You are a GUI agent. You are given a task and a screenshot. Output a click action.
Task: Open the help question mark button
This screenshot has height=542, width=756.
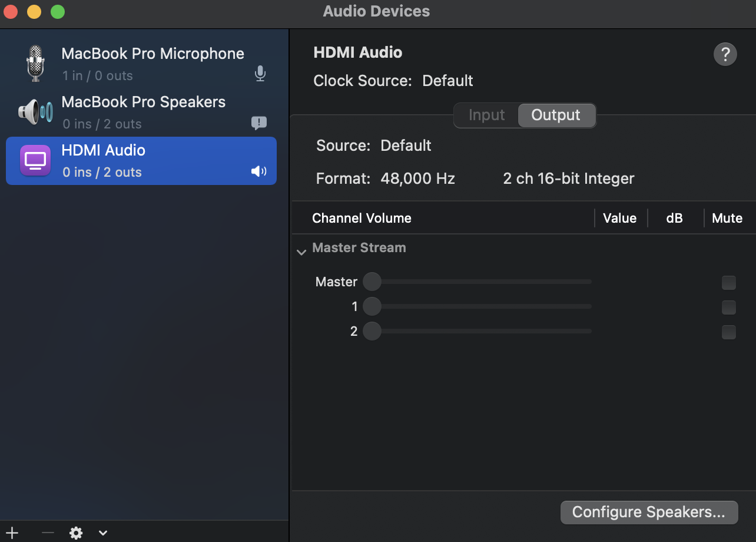[725, 55]
